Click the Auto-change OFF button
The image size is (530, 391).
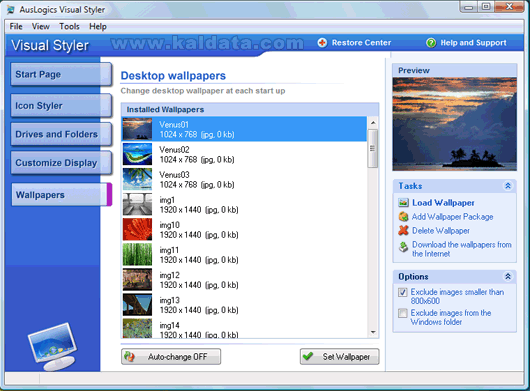pos(171,357)
